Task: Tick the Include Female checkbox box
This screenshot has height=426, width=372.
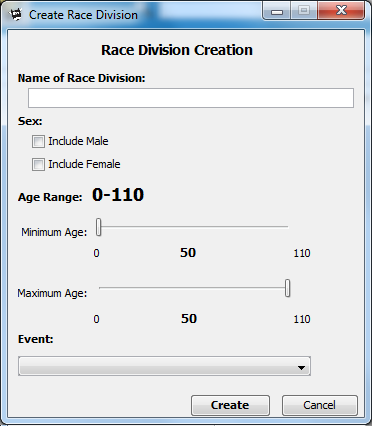Action: coord(38,164)
